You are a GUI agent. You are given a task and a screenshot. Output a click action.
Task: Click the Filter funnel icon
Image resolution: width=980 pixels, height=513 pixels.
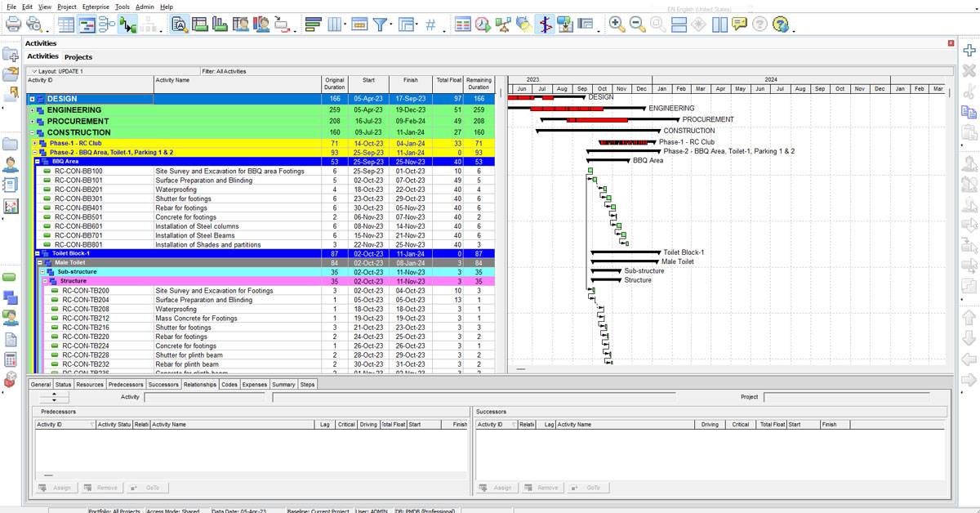pyautogui.click(x=381, y=25)
